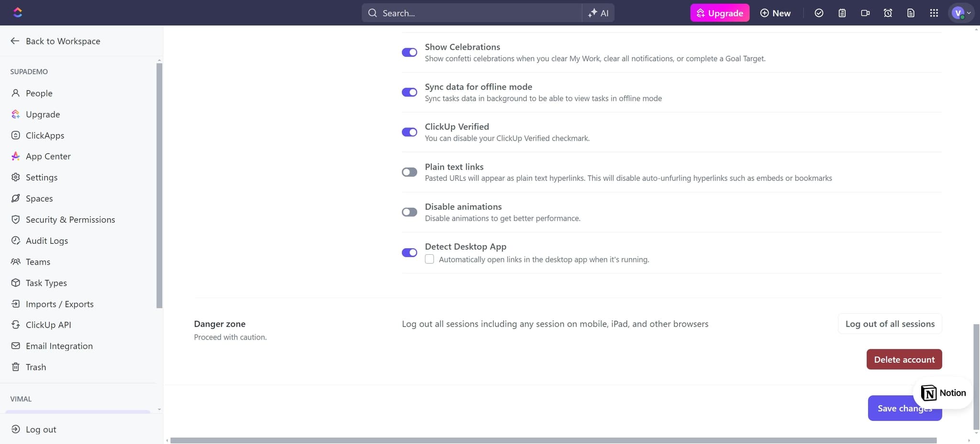
Task: Check the automatically open links checkbox
Action: [429, 259]
